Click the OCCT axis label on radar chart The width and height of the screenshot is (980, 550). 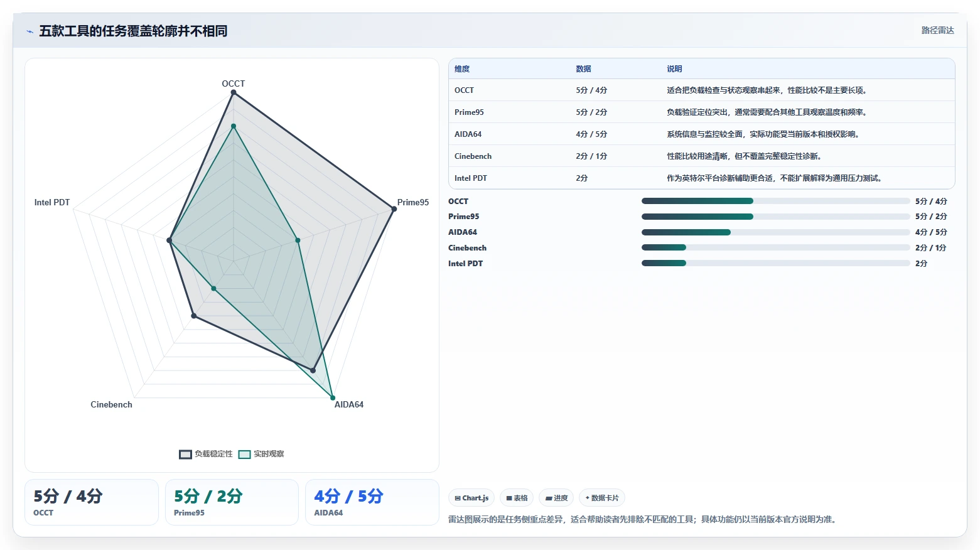(234, 84)
